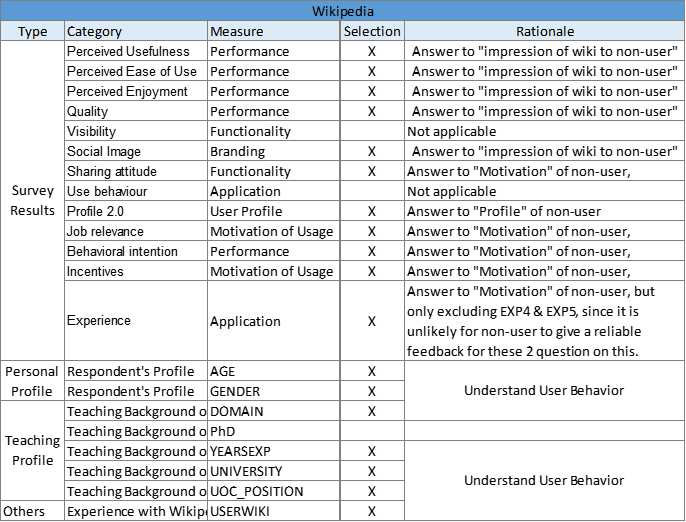
Task: Click the empty Selection cell for PhD
Action: [372, 431]
